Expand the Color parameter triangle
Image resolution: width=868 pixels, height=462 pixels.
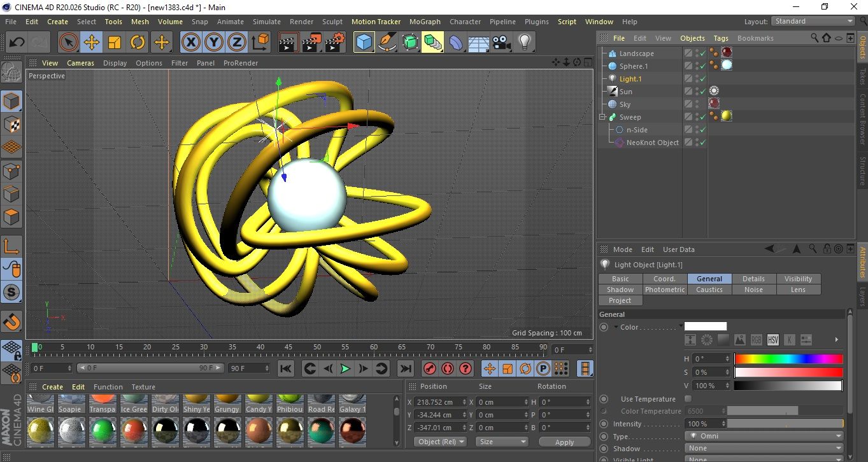pos(616,327)
